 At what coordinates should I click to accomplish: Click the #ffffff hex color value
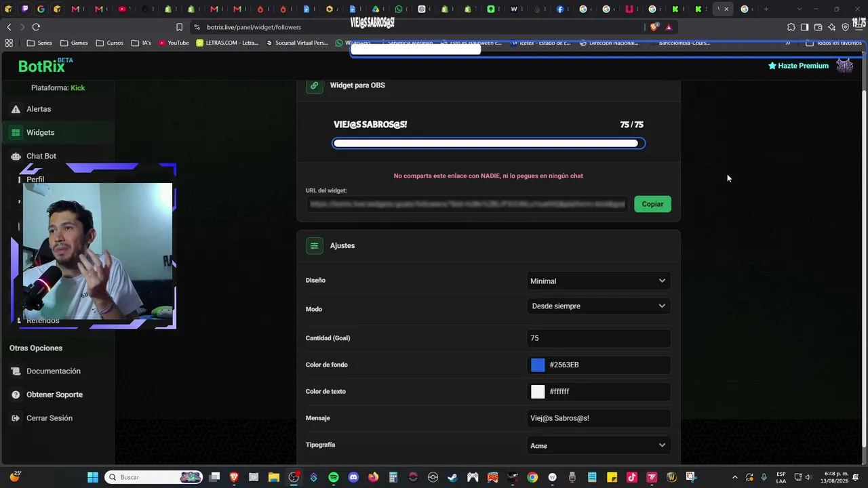click(559, 392)
